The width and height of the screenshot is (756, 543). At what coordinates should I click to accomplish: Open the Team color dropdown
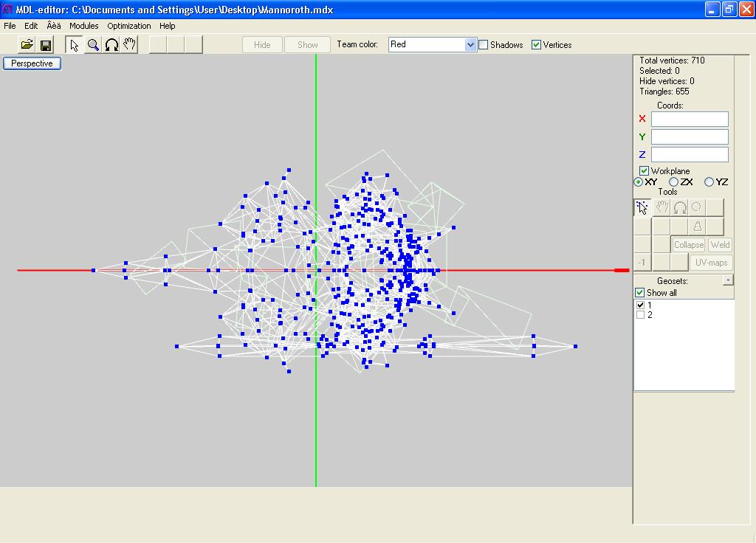pos(470,45)
